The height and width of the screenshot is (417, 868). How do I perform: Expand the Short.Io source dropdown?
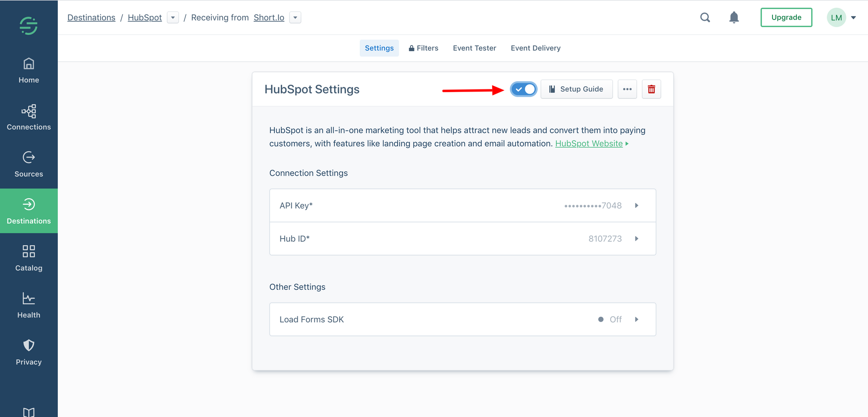tap(295, 17)
